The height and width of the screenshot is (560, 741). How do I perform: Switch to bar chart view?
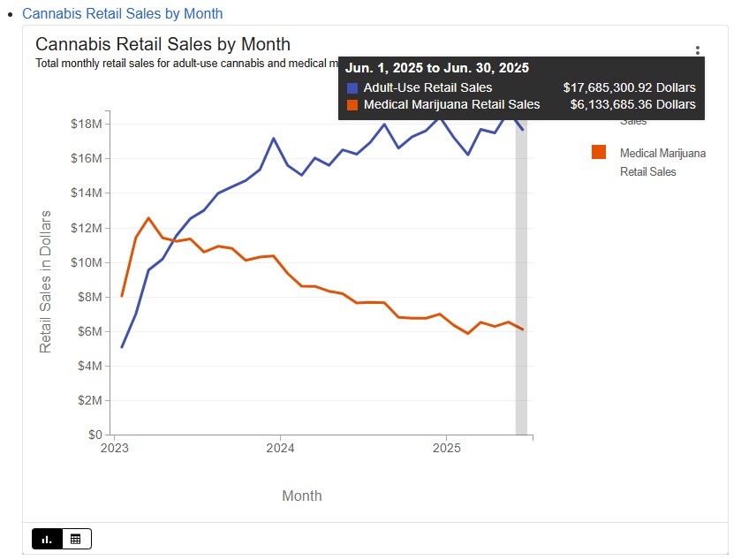tap(47, 539)
